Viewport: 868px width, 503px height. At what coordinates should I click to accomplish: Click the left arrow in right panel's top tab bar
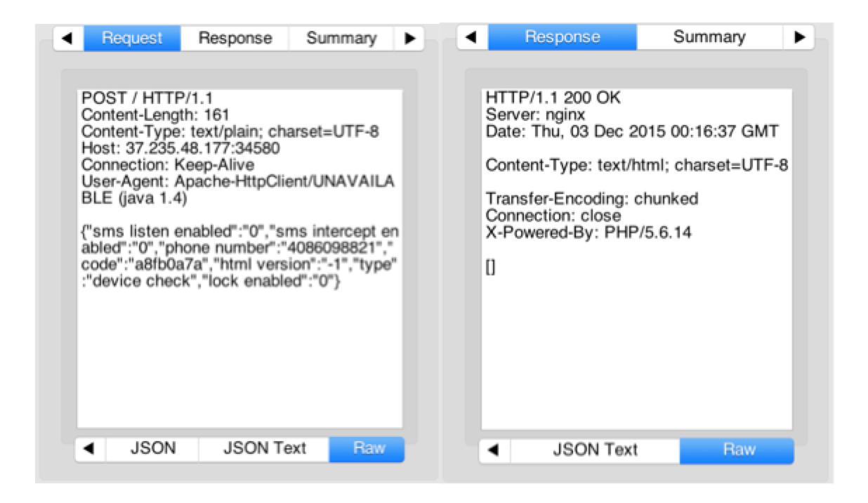click(x=472, y=37)
